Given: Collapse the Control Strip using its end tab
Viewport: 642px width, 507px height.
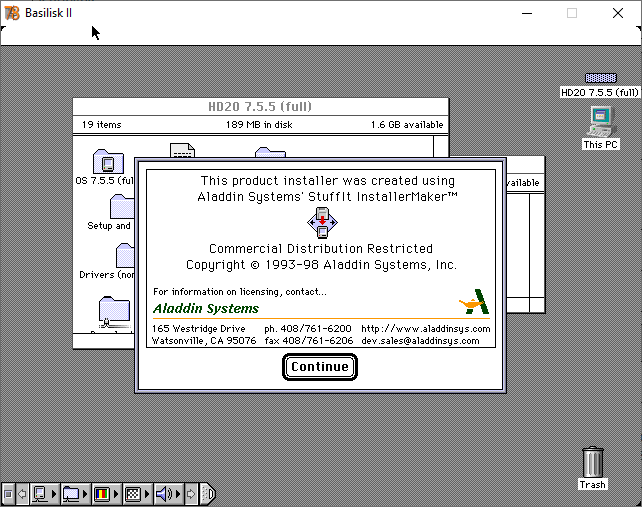Looking at the screenshot, I should (208, 494).
